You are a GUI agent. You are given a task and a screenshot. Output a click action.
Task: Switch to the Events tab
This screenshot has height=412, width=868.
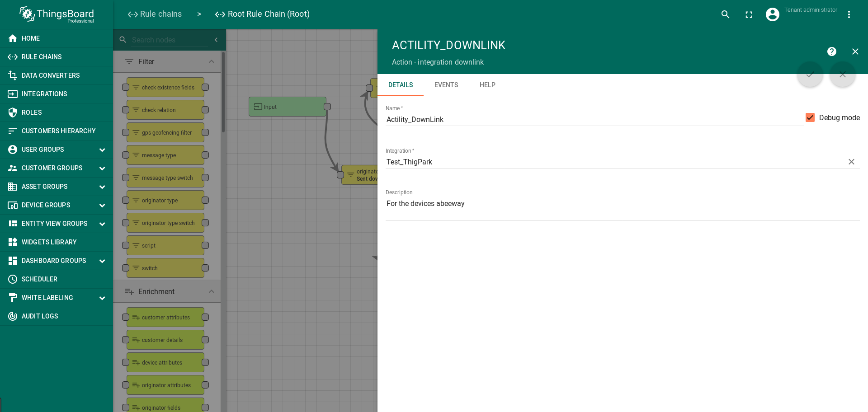(x=446, y=85)
